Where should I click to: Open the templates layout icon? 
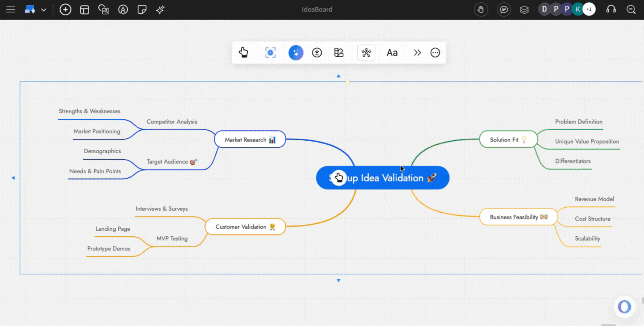[85, 10]
